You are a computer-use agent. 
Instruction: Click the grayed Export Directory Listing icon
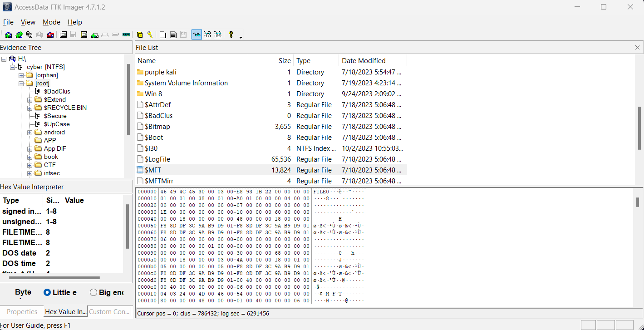[183, 34]
